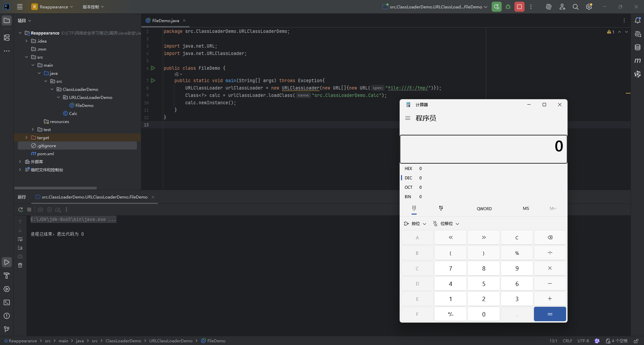Open the Git tool window icon

coord(7,329)
